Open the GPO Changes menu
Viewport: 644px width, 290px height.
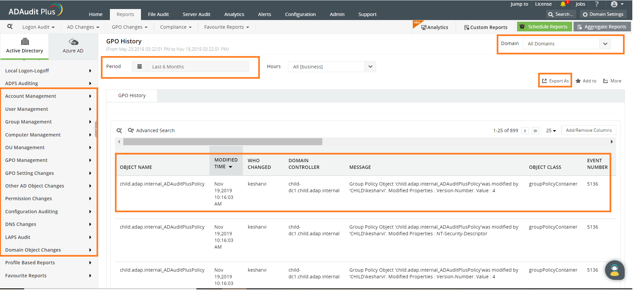130,27
